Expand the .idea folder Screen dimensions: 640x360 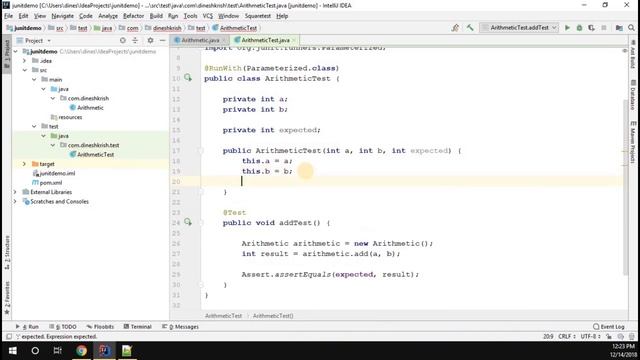pos(24,61)
